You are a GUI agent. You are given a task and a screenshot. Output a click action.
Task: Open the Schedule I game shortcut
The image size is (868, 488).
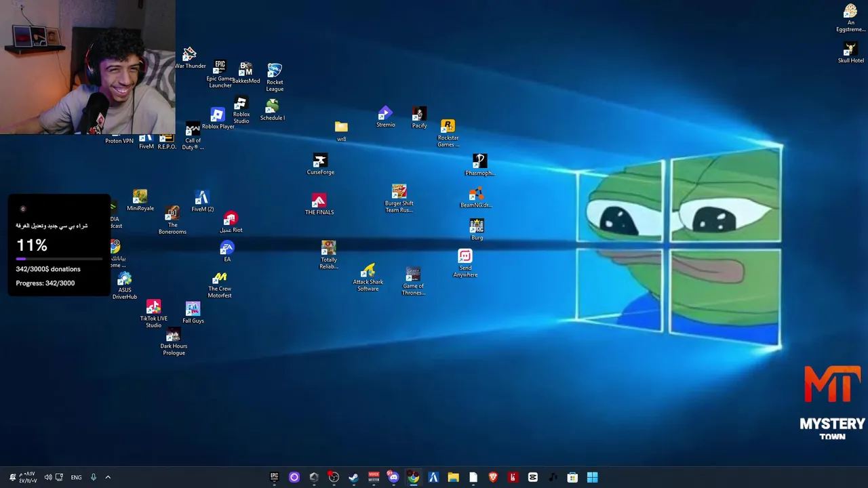click(272, 110)
